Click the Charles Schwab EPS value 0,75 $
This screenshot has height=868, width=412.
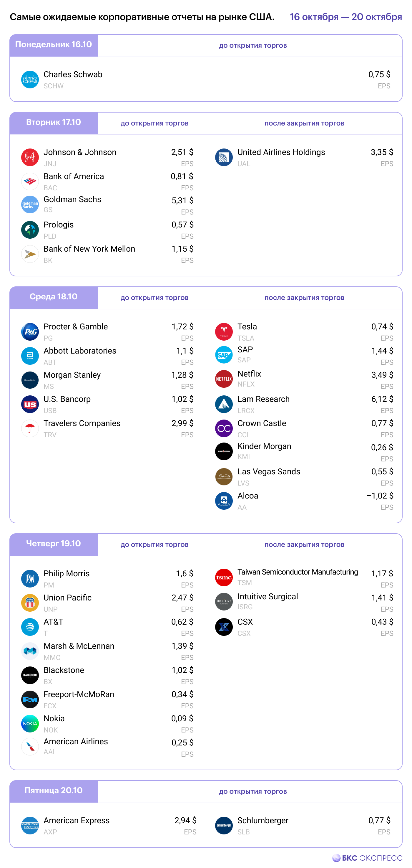(x=379, y=75)
